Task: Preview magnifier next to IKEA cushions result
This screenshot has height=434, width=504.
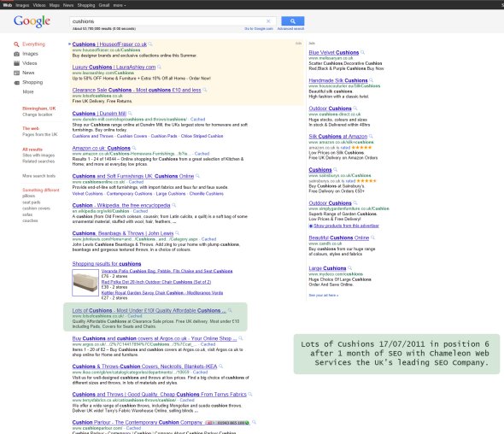Action: pyautogui.click(x=221, y=367)
